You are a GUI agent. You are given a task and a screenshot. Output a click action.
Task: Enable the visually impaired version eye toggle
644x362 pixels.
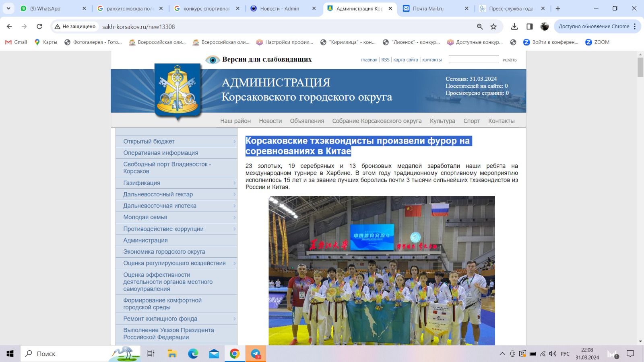[212, 60]
